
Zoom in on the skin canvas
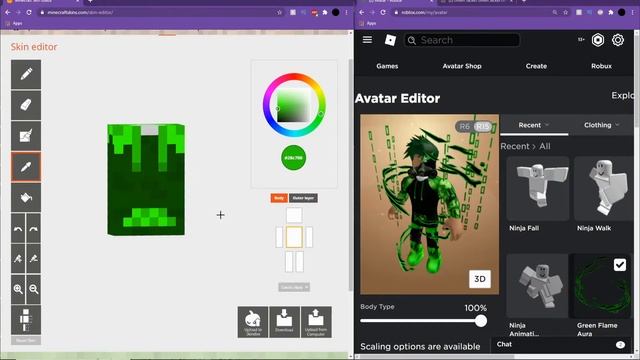(18, 289)
